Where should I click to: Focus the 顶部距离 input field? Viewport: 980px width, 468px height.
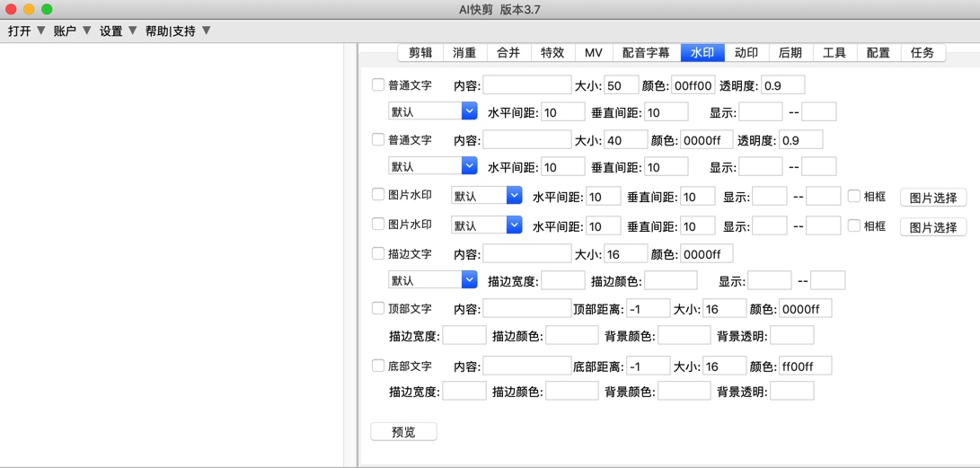pyautogui.click(x=649, y=309)
